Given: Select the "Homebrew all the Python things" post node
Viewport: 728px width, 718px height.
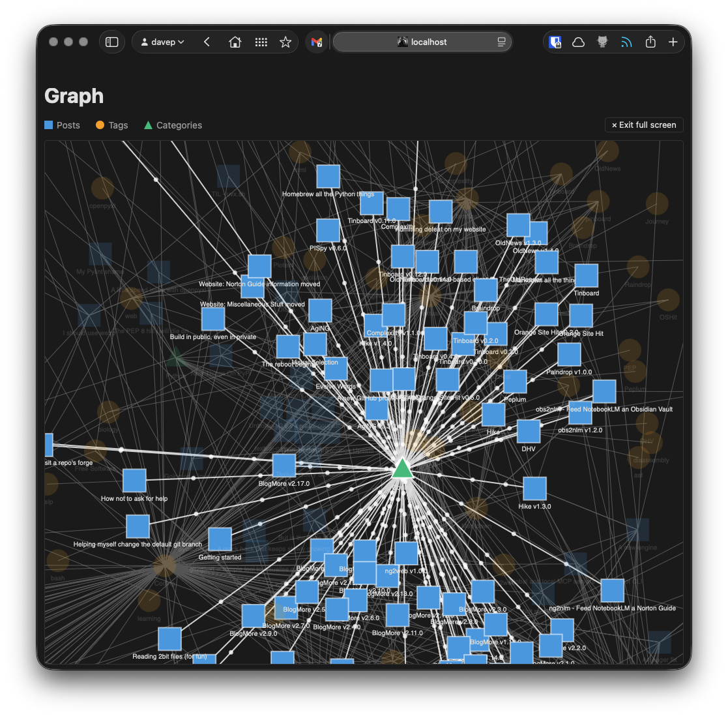Looking at the screenshot, I should (328, 177).
